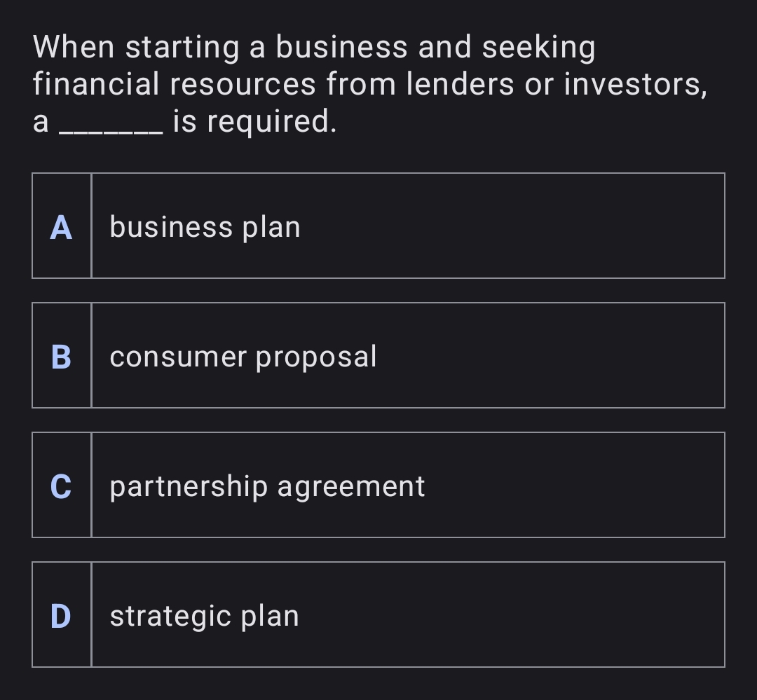Click the word "seeking" in the question
Image resolution: width=757 pixels, height=700 pixels.
538,48
